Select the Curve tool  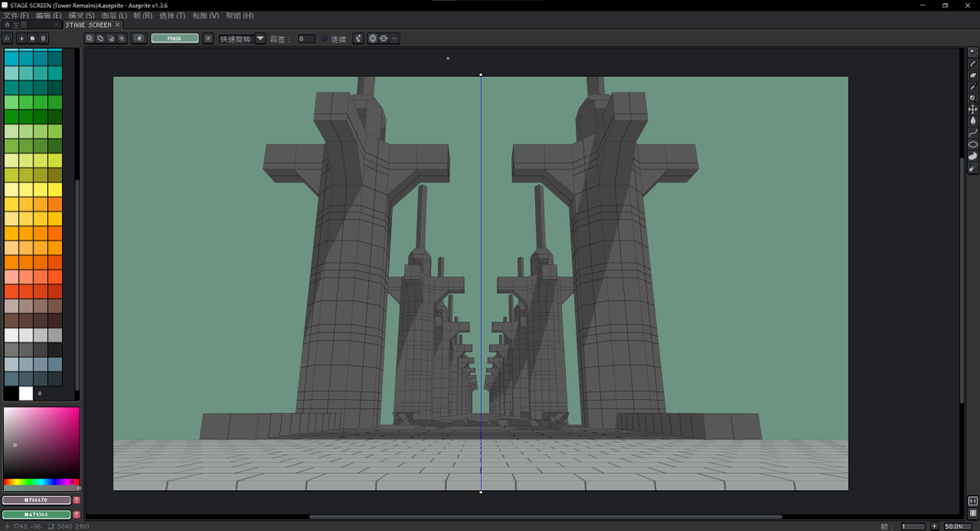[973, 132]
